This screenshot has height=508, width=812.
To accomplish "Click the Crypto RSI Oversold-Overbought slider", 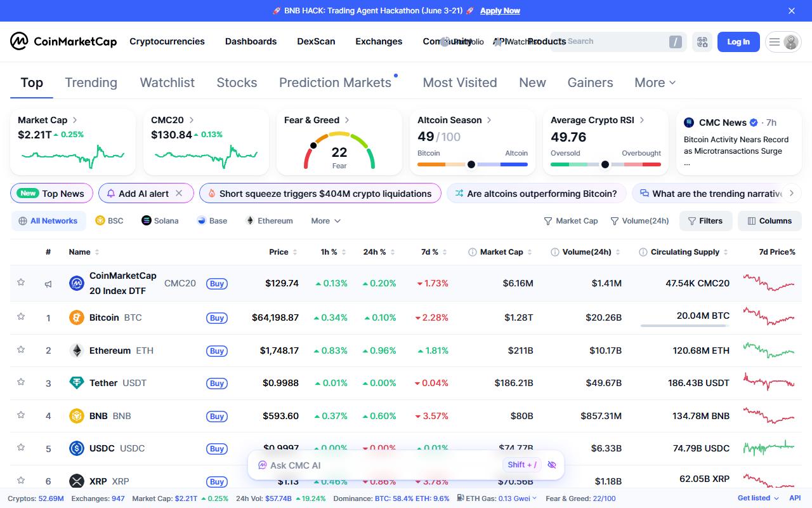I will coord(606,164).
